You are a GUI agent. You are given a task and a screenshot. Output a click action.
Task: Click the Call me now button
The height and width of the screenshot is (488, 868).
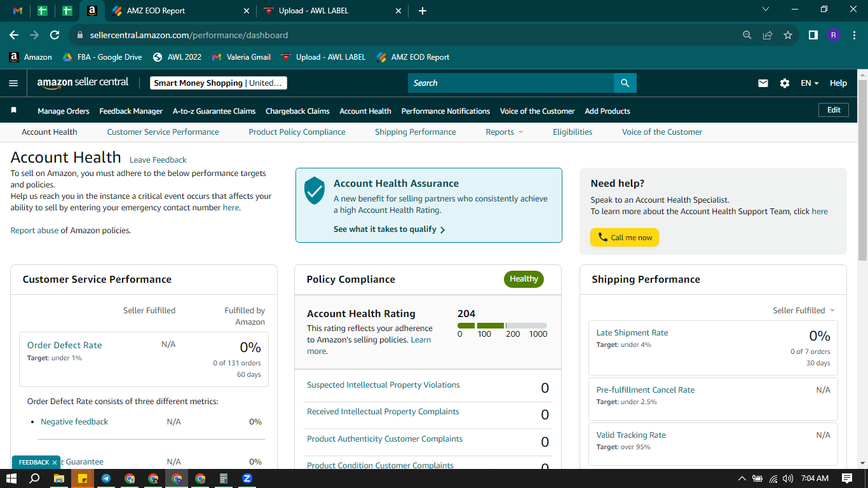point(625,238)
